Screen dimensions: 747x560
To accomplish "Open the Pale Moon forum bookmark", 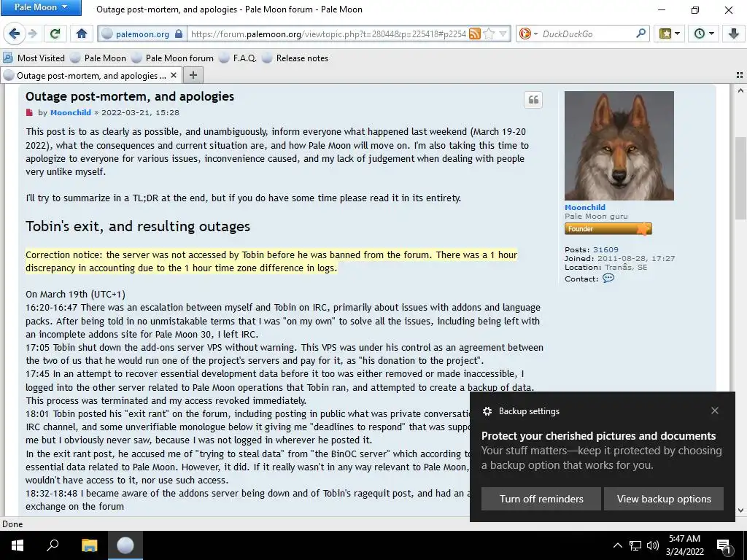I will pos(173,58).
